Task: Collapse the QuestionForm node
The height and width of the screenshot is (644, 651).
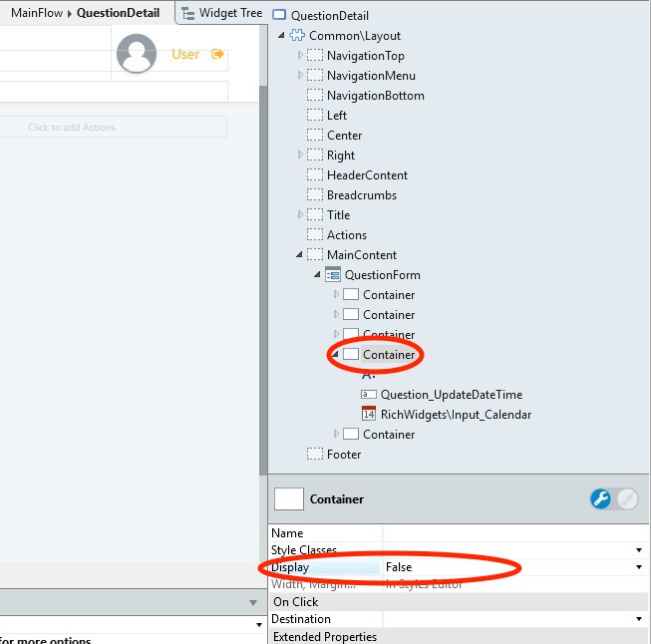Action: pos(317,274)
